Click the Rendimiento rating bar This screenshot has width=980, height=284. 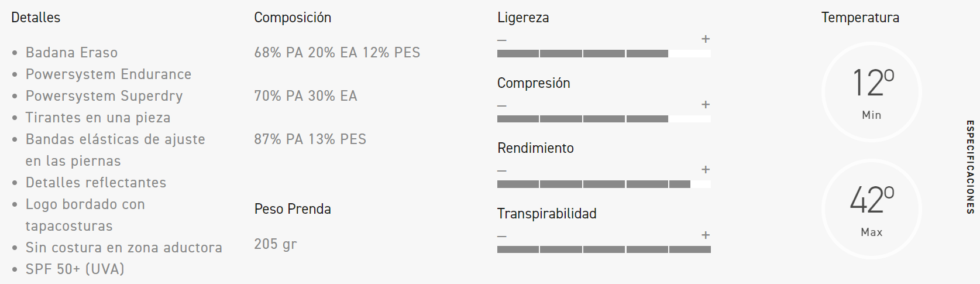point(604,184)
